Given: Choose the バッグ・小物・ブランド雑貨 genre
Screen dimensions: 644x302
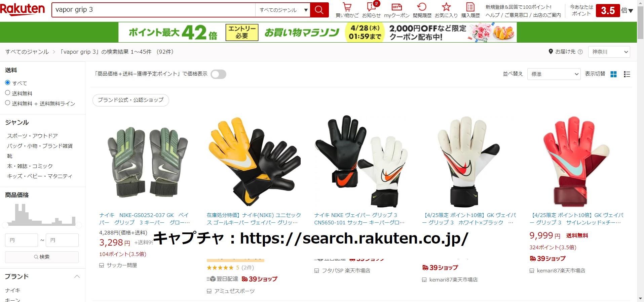Looking at the screenshot, I should [x=40, y=146].
